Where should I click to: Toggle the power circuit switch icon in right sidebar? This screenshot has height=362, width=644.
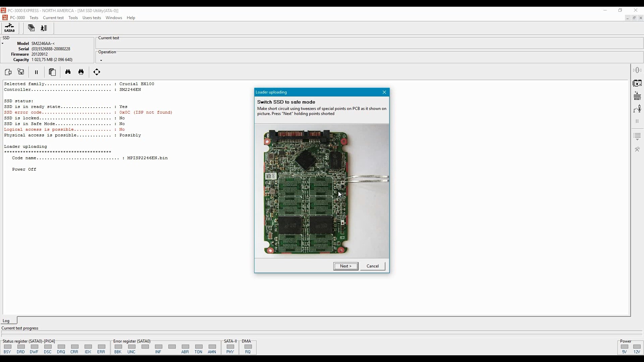point(637,109)
